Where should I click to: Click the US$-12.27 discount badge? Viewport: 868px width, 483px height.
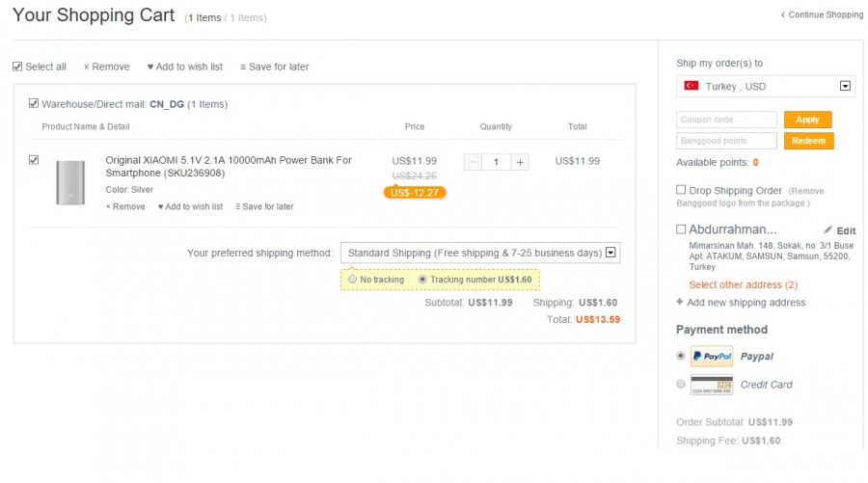click(415, 193)
